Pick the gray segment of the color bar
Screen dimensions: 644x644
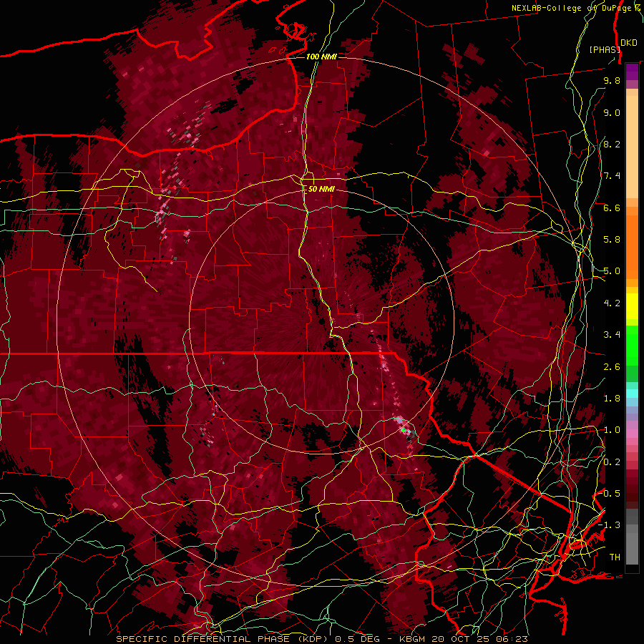click(x=632, y=536)
